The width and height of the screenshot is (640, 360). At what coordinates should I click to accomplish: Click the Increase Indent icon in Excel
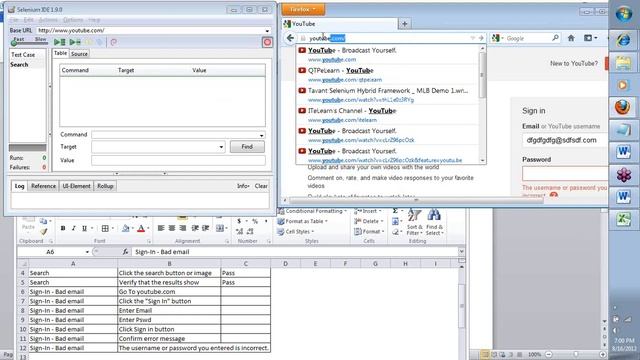point(206,228)
